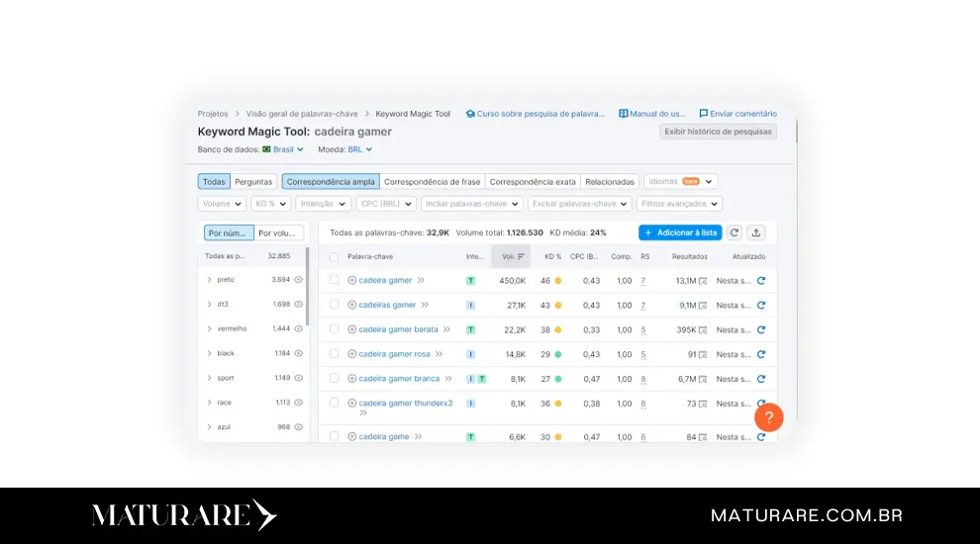Image resolution: width=980 pixels, height=544 pixels.
Task: Click the table refresh icon near Adicionar à lista
Action: [735, 232]
